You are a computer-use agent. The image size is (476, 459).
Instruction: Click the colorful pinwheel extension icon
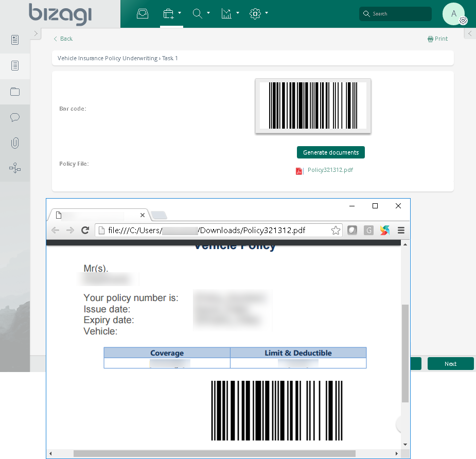[x=384, y=230]
